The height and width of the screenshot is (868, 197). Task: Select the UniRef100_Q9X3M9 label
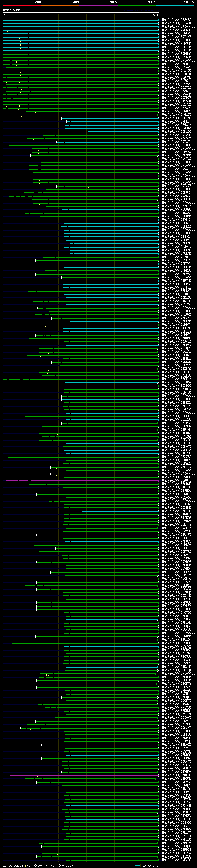coord(177,806)
